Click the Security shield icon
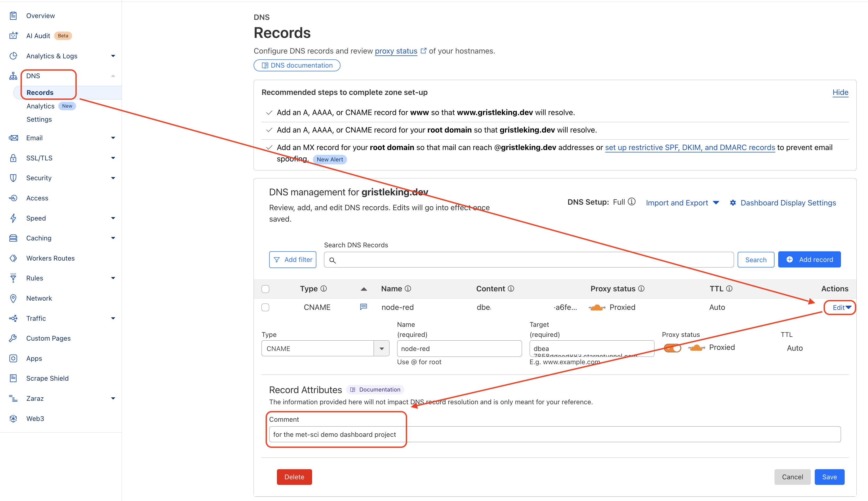Viewport: 868px width, 501px height. coord(13,178)
